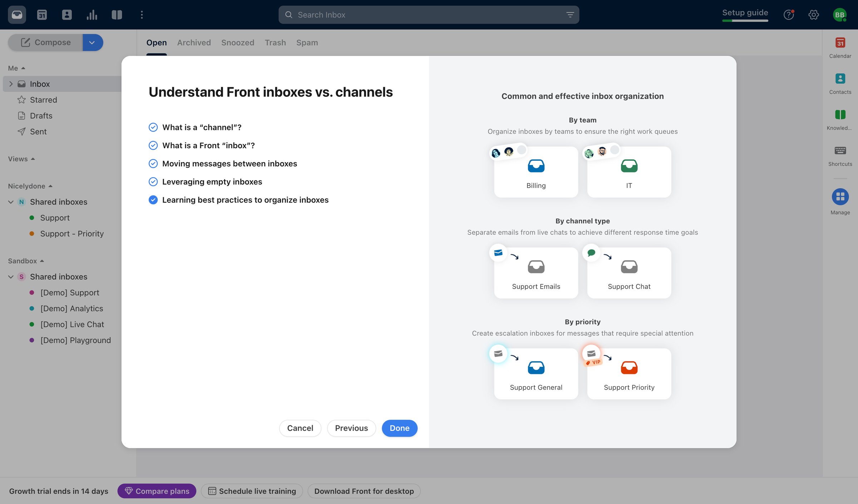Open the Inbox icon in top bar
The image size is (858, 504).
[17, 15]
